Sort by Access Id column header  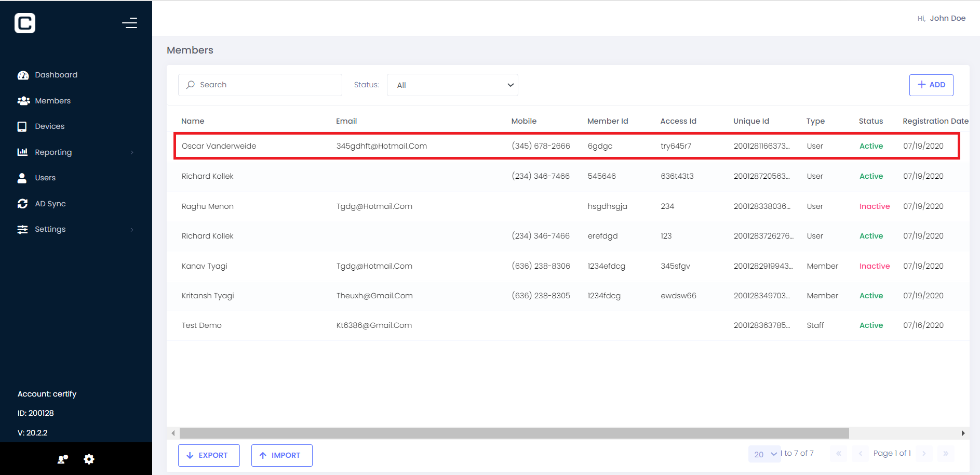(678, 121)
